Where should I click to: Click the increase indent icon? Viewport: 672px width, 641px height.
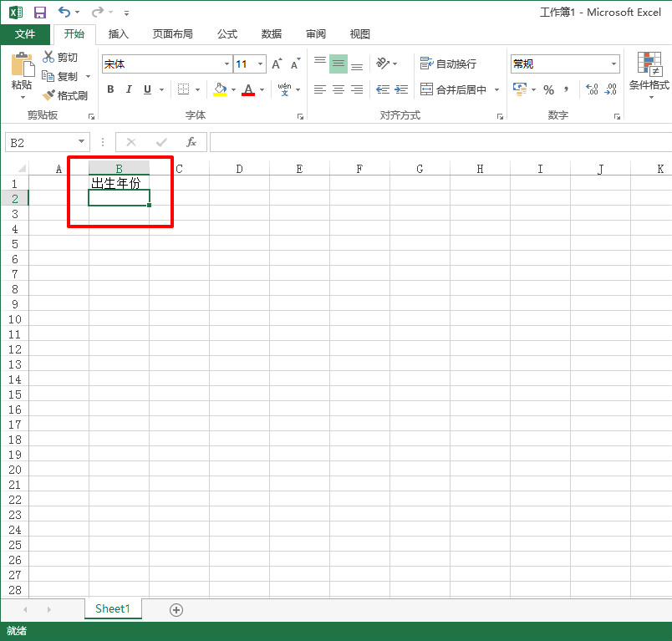401,89
